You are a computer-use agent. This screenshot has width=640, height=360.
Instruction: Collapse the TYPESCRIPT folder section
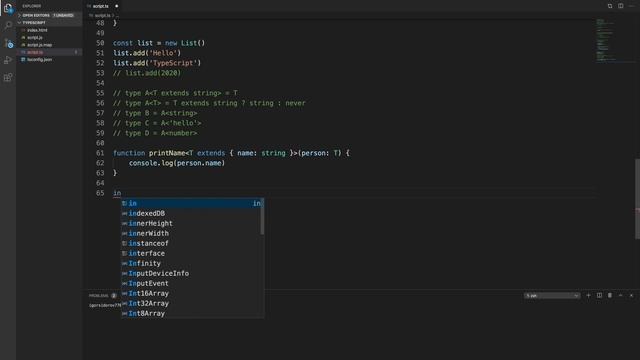[x=49, y=23]
